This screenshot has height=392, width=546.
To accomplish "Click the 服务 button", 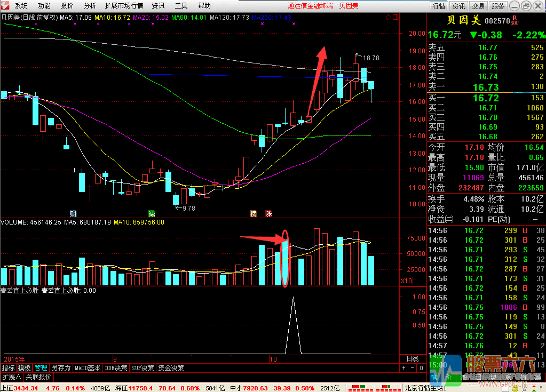I will click(x=498, y=6).
